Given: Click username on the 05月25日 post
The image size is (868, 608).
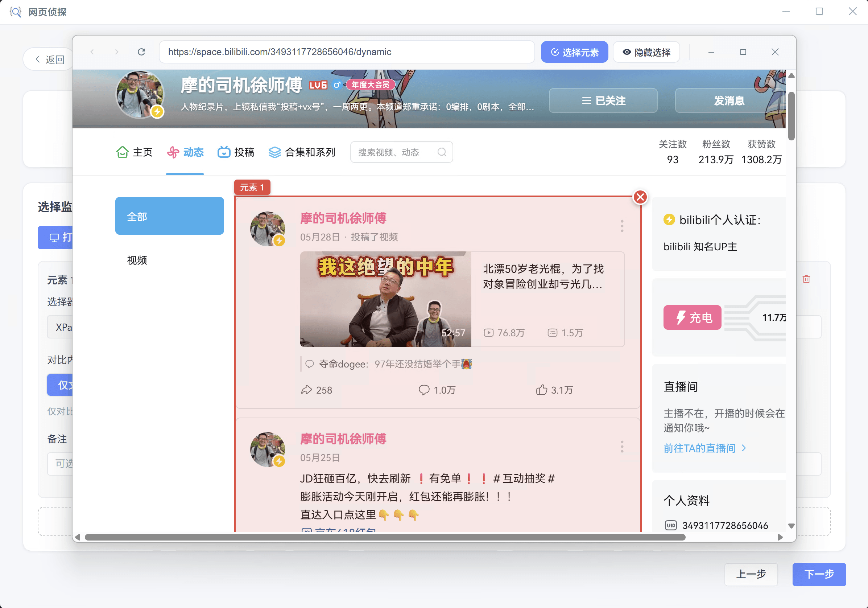Looking at the screenshot, I should click(343, 439).
